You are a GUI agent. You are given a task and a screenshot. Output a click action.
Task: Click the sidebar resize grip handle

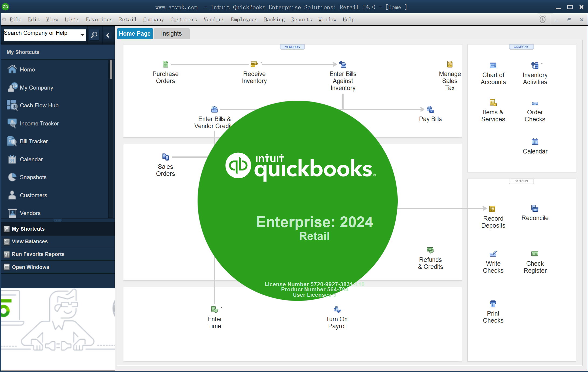58,220
